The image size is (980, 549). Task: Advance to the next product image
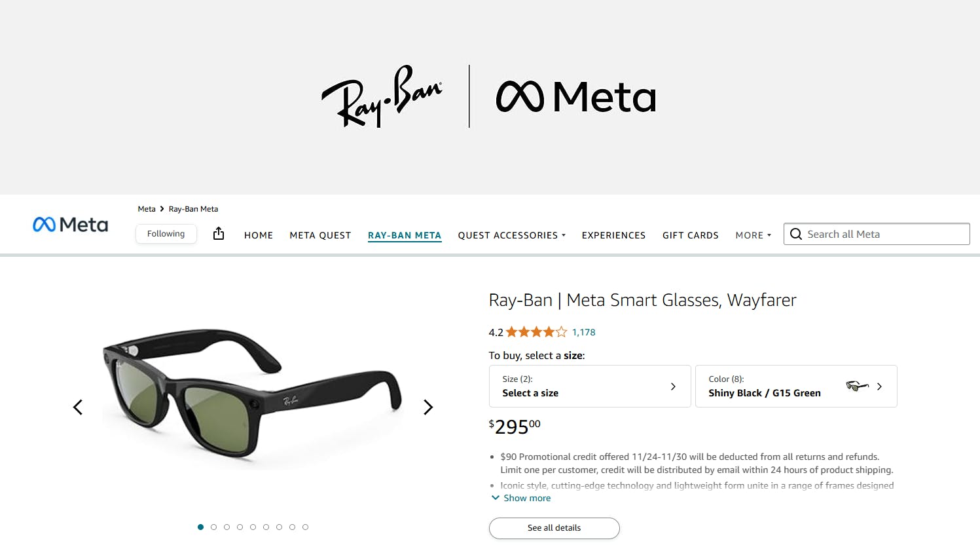[x=428, y=407]
